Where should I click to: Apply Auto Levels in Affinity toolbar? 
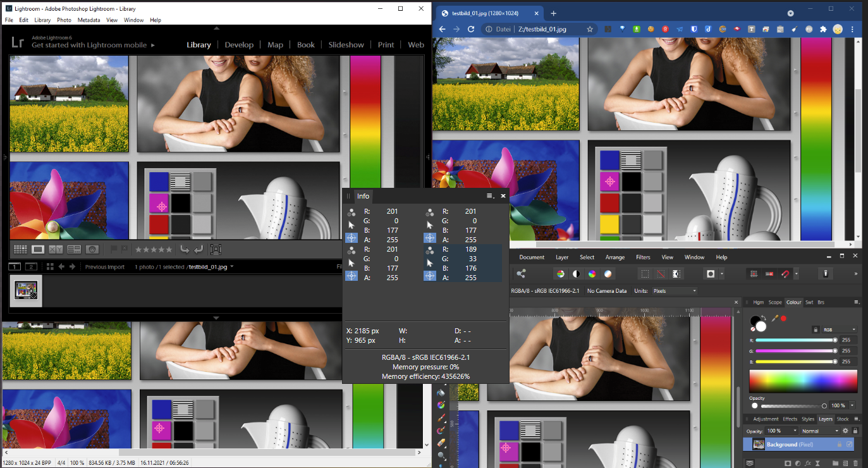(x=561, y=274)
